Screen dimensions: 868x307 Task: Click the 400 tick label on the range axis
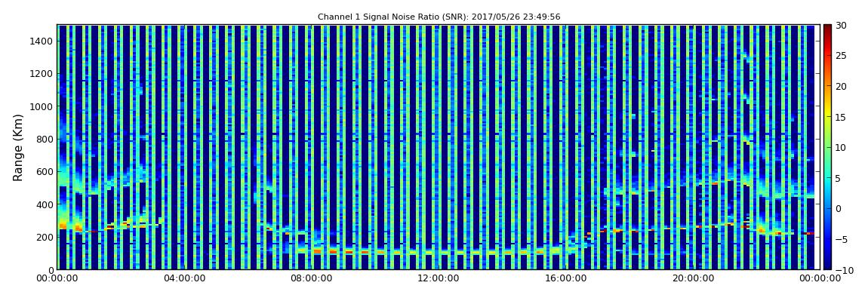click(44, 204)
